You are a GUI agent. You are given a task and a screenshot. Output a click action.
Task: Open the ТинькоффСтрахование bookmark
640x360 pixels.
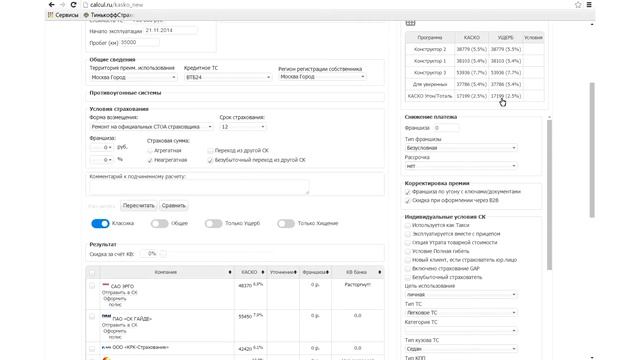pos(109,15)
